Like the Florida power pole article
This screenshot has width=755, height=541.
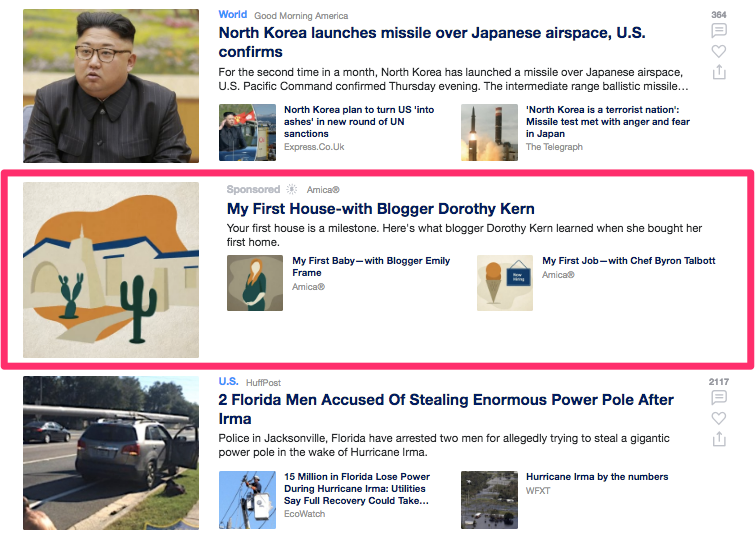coord(719,418)
